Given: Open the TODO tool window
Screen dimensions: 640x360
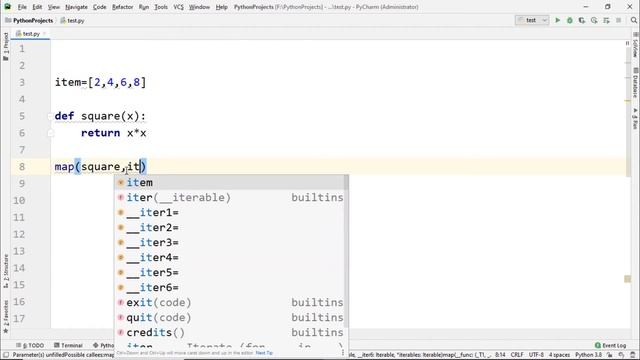Looking at the screenshot, I should click(30, 345).
